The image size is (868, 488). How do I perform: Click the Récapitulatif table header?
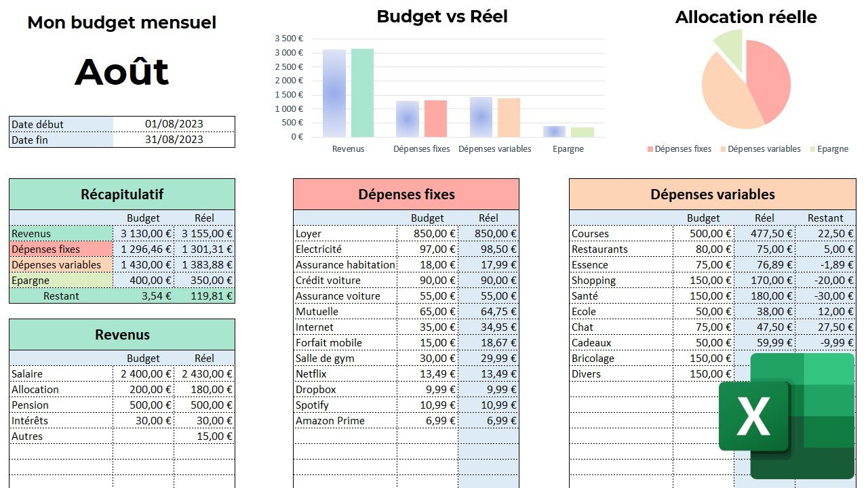coord(122,195)
